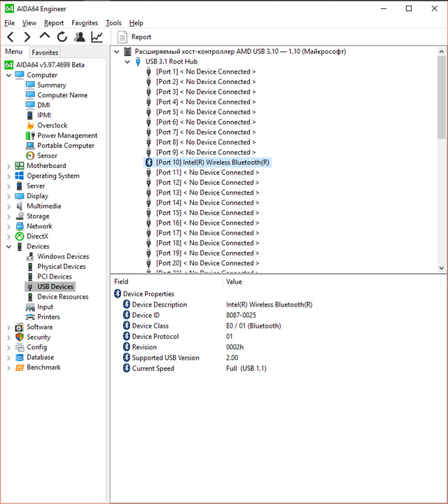Open the Tools menu
This screenshot has width=448, height=504.
tap(114, 23)
